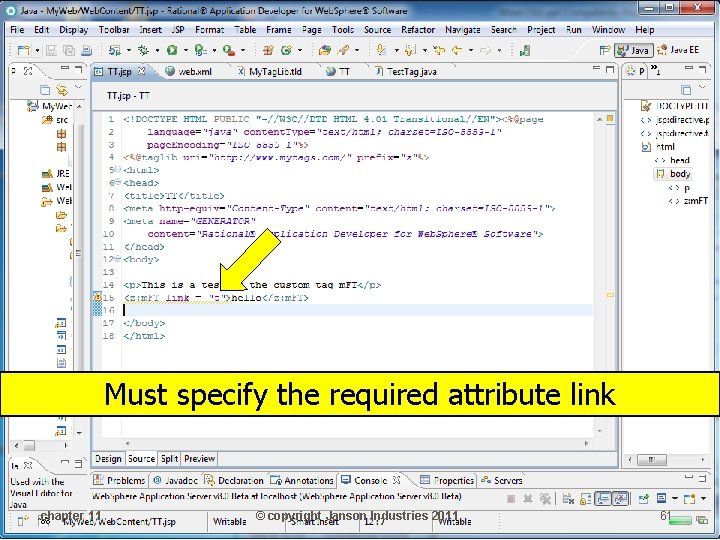Toggle Show Console on error output
The width and height of the screenshot is (720, 540).
(620, 499)
